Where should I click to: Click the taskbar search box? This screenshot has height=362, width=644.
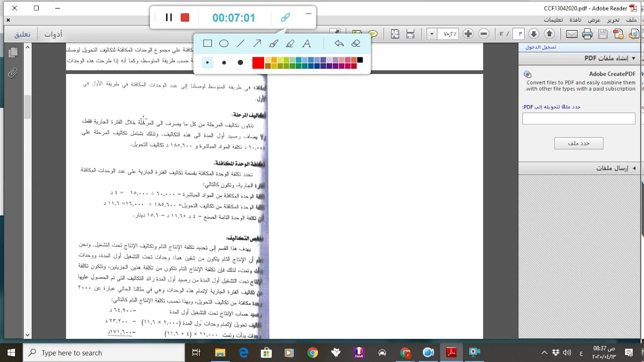tap(104, 352)
